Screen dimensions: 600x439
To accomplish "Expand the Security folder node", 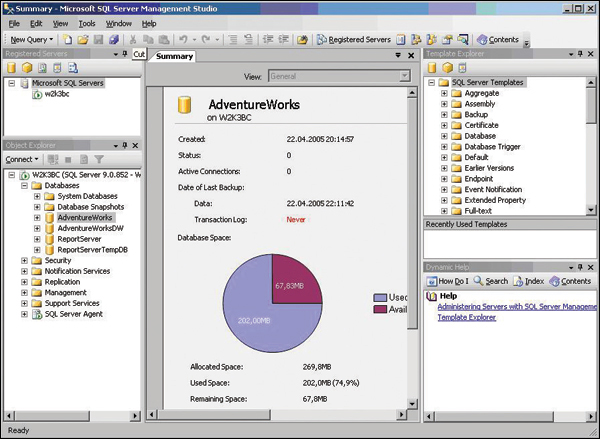I will coord(24,261).
